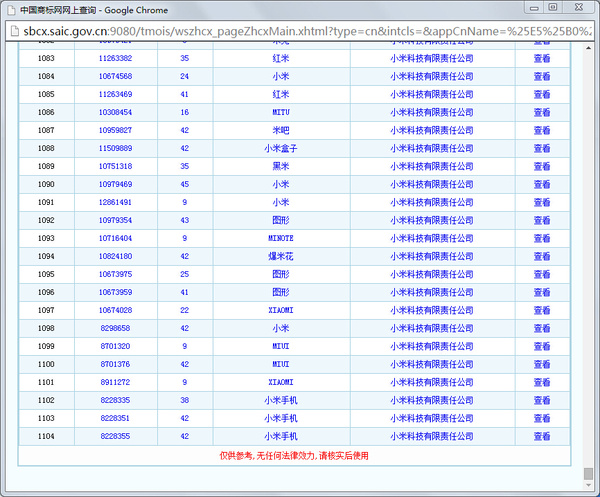The image size is (600, 497).
Task: Click 查看 link for row 1097
Action: (542, 310)
